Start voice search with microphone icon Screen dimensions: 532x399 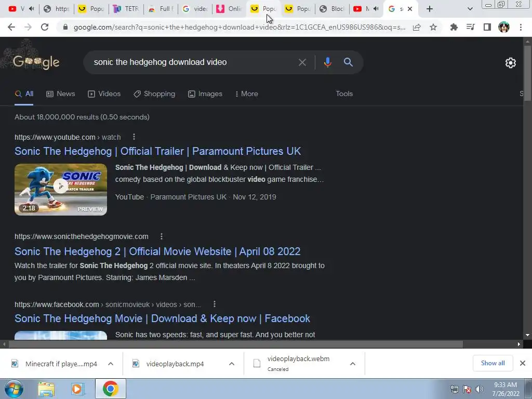pyautogui.click(x=327, y=62)
